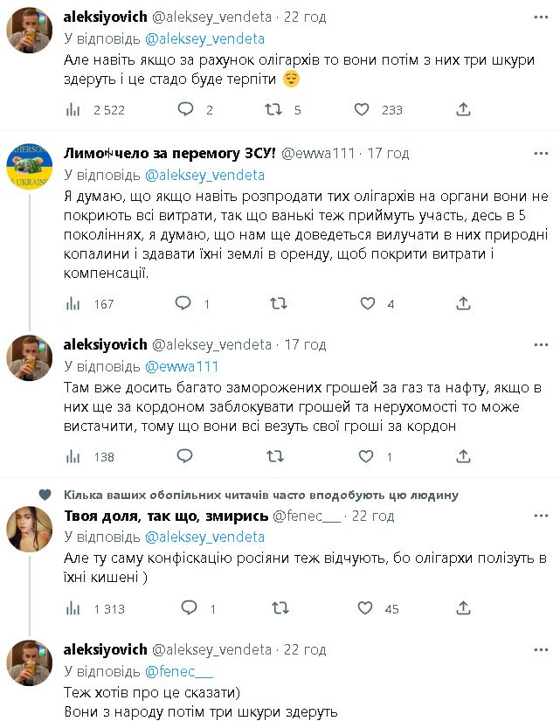Like the first aleksiyovich tweet with 233 likes
This screenshot has height=728, width=560.
(x=363, y=109)
